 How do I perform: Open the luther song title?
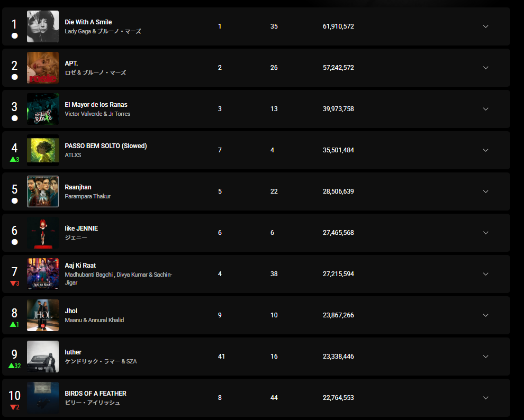pyautogui.click(x=73, y=352)
